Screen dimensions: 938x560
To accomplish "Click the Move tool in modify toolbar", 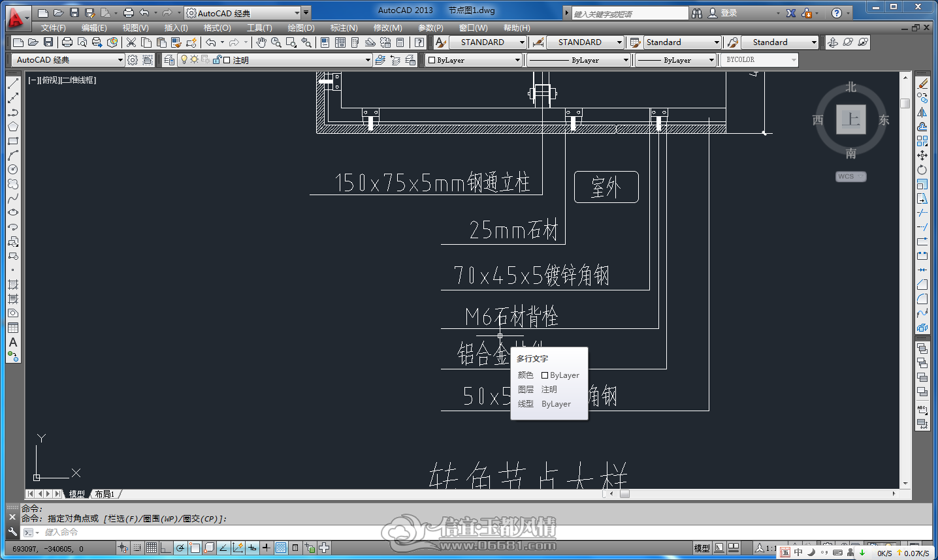I will (x=922, y=155).
